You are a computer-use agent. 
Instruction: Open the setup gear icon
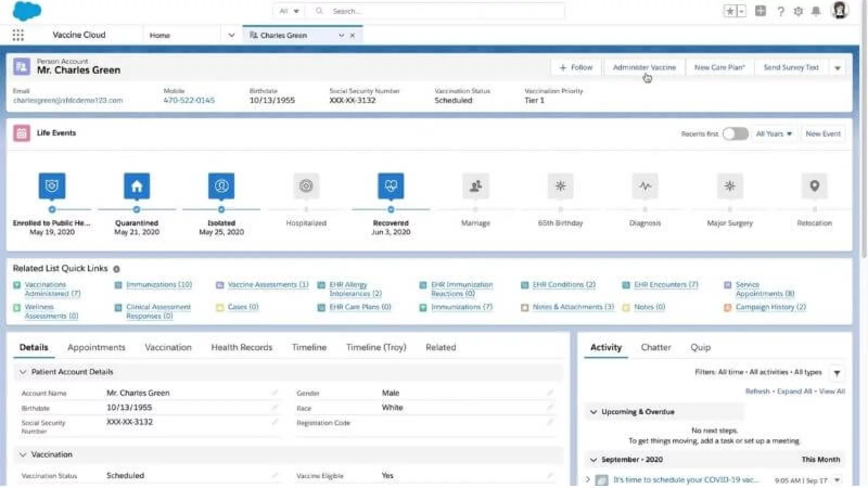point(798,11)
